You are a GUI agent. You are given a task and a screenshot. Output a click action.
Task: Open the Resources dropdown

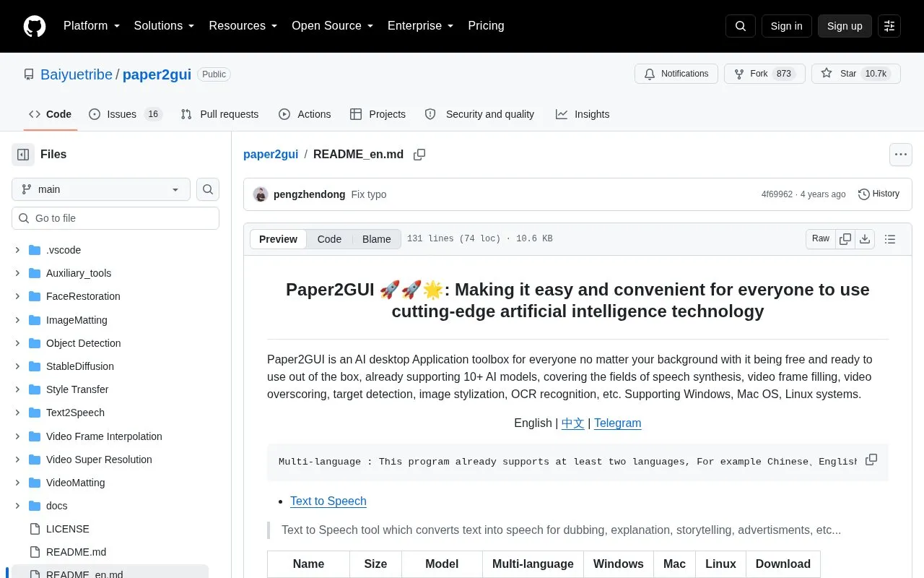coord(243,26)
